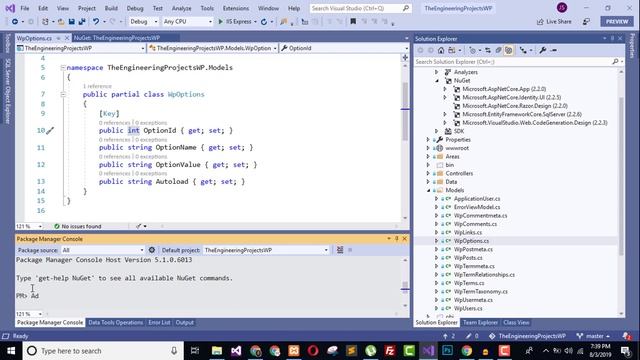640x360 pixels.
Task: Open the Analyze menu
Action: pos(181,8)
